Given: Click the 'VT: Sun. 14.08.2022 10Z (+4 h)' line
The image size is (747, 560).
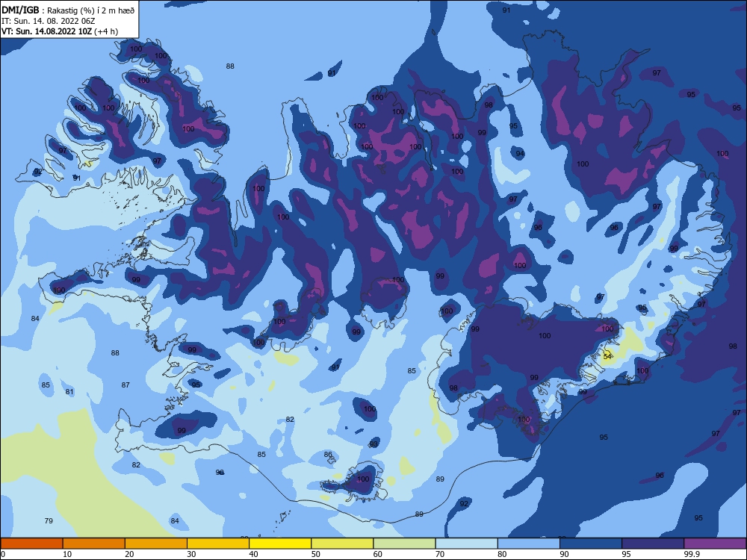Looking at the screenshot, I should [60, 31].
